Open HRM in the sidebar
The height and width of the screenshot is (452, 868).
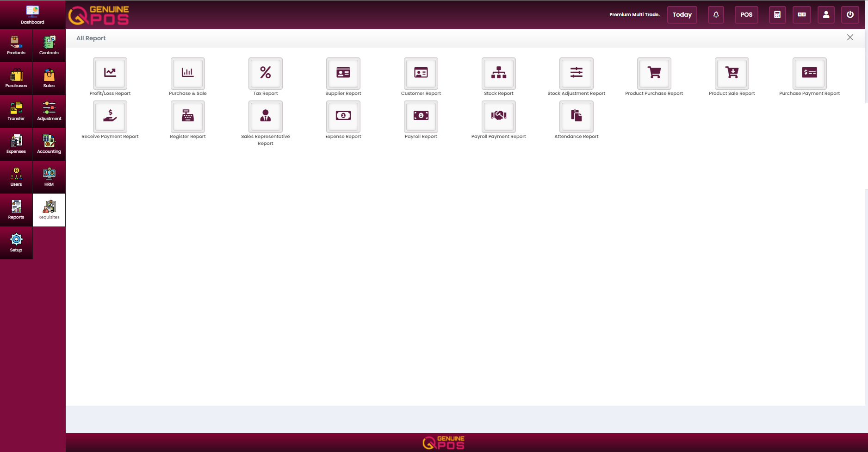49,177
